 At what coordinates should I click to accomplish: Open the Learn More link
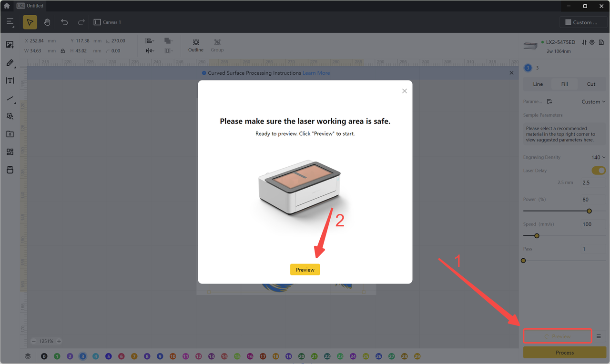pyautogui.click(x=316, y=73)
